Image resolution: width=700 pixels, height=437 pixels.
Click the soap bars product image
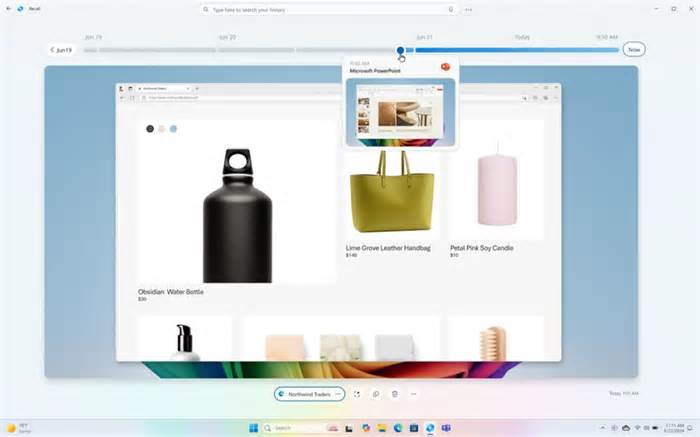(340, 348)
